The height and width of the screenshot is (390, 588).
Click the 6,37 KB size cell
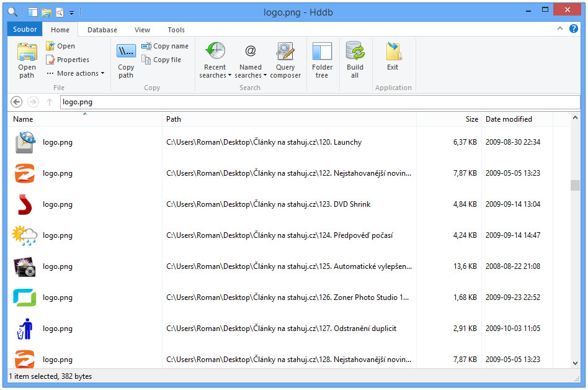465,142
